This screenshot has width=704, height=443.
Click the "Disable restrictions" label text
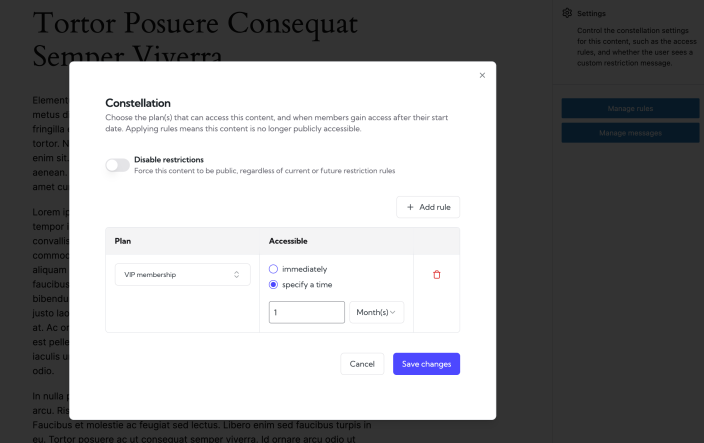pyautogui.click(x=169, y=160)
